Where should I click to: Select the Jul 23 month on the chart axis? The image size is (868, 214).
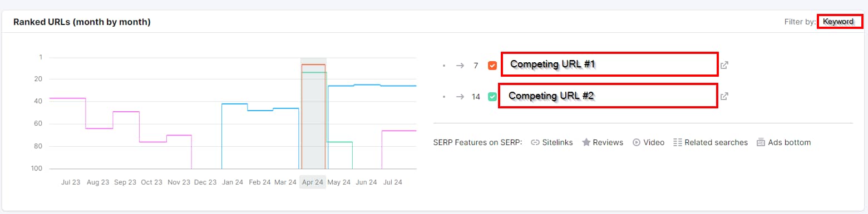71,182
